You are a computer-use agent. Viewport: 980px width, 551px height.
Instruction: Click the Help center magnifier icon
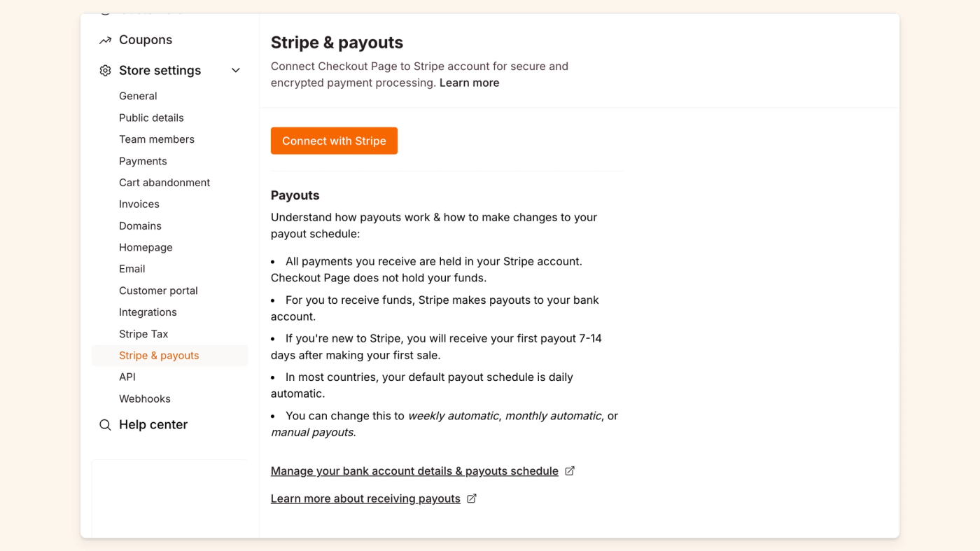tap(104, 425)
